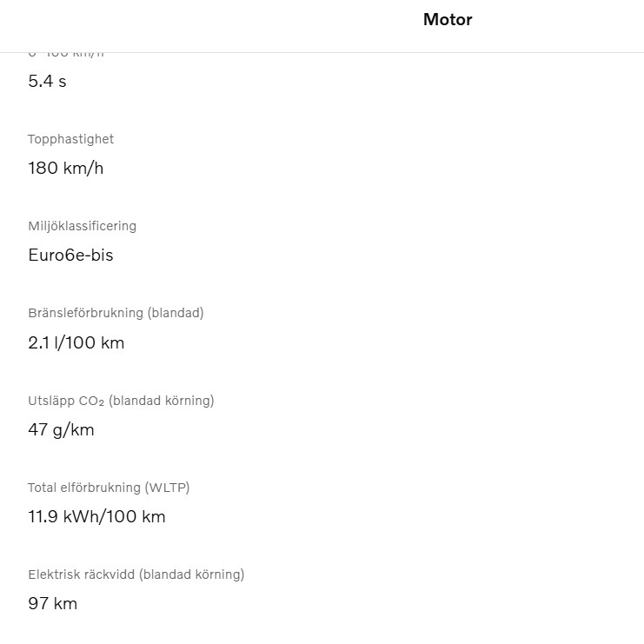
Task: Click the 11.9 kWh/100 km value
Action: point(96,516)
